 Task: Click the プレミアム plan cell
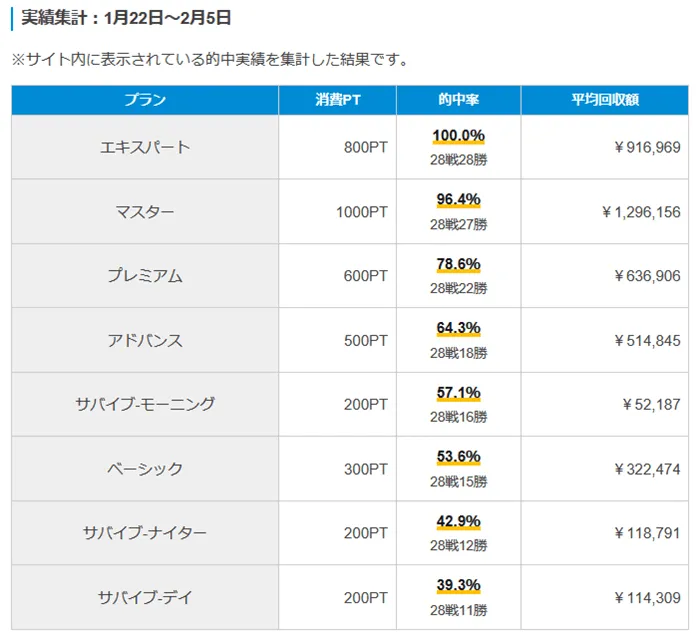145,276
